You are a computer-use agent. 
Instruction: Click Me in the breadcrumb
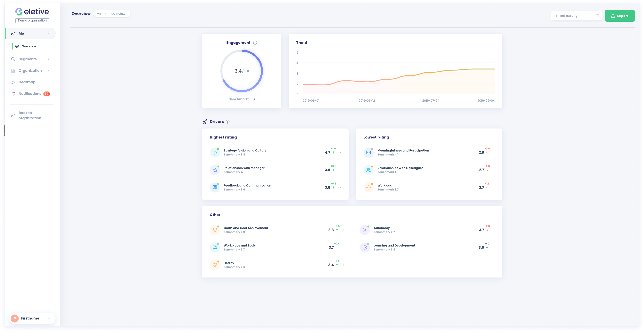tap(99, 14)
